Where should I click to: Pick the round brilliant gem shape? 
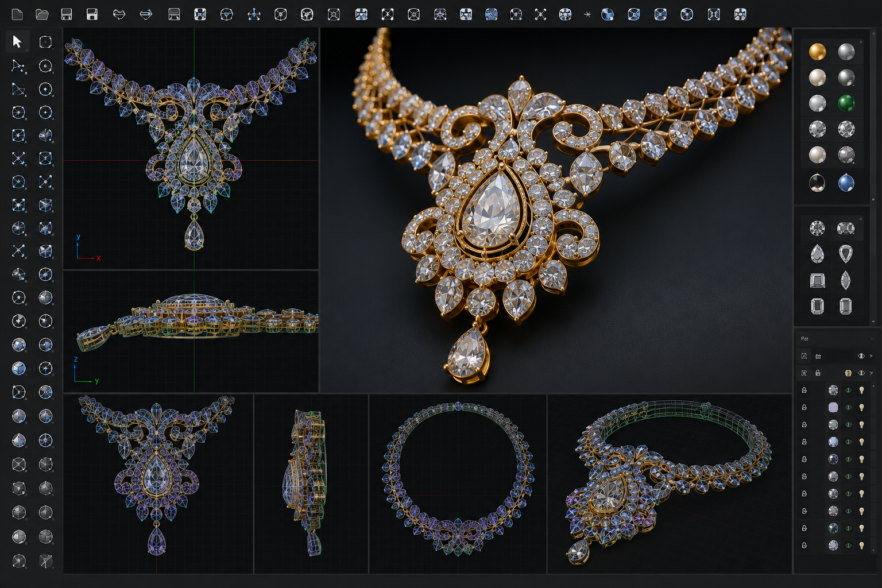coord(817,228)
